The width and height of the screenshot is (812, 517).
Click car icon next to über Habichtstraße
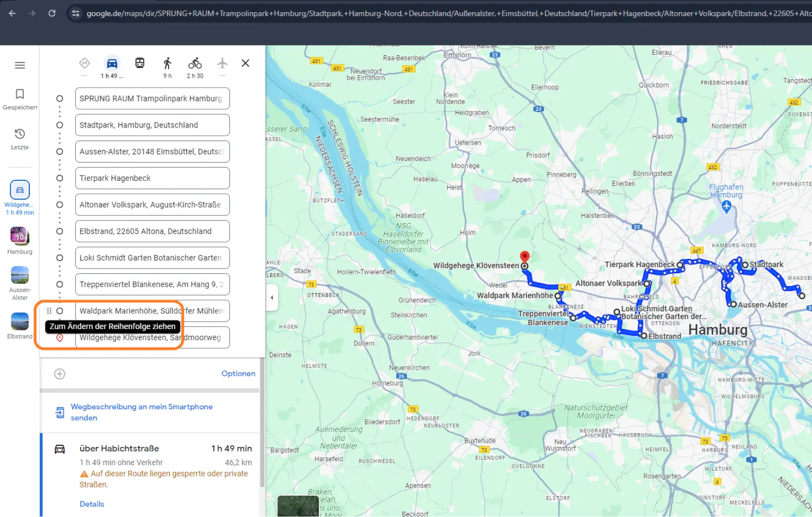coord(60,449)
